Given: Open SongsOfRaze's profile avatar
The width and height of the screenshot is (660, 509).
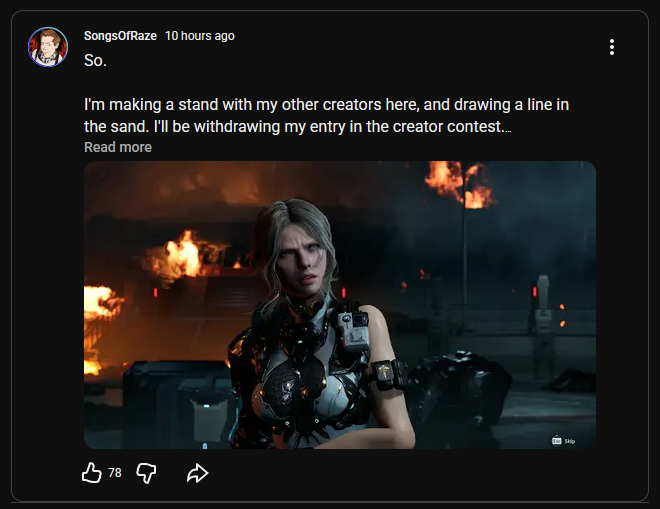Looking at the screenshot, I should 48,47.
